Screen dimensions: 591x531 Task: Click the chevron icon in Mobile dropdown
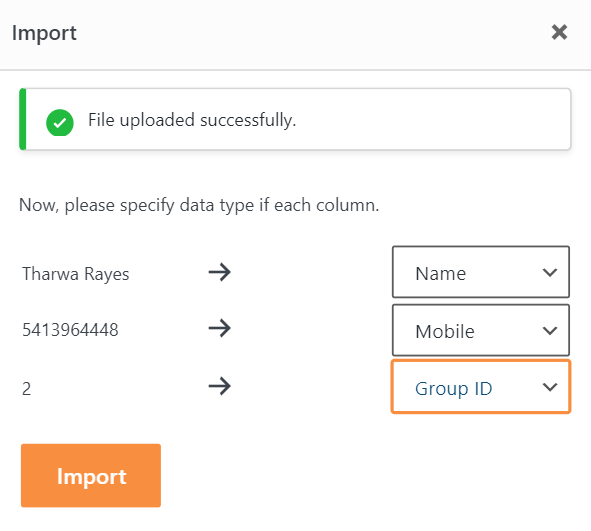tap(550, 331)
